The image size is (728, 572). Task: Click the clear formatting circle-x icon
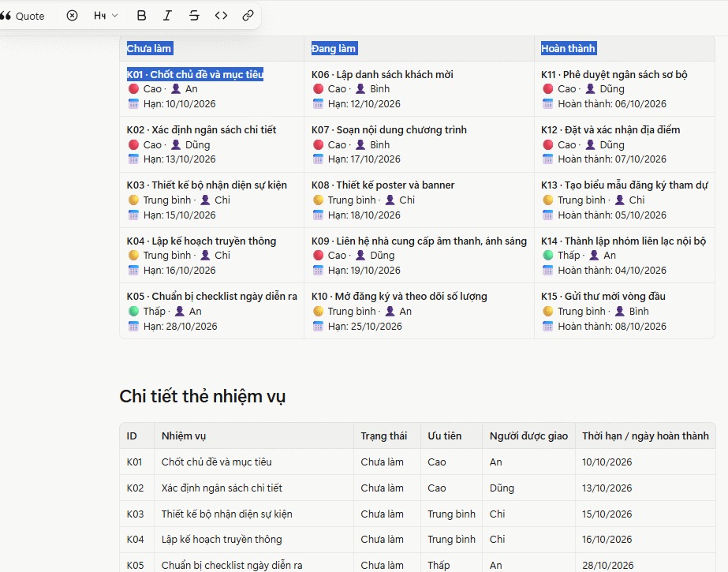(x=72, y=16)
